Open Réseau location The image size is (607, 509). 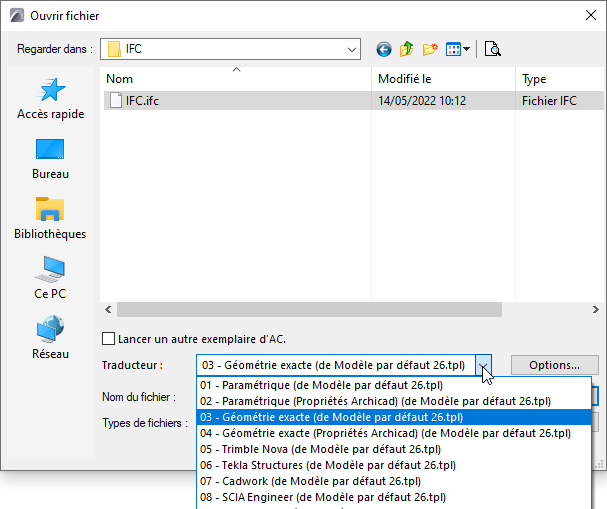pyautogui.click(x=50, y=338)
